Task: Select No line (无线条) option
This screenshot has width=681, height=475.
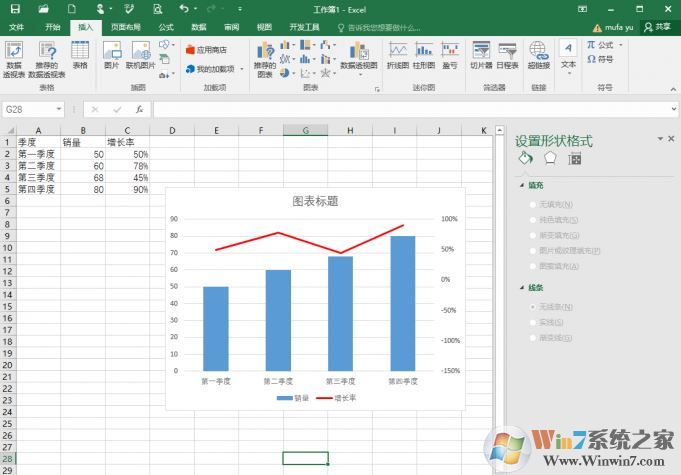Action: (x=551, y=307)
